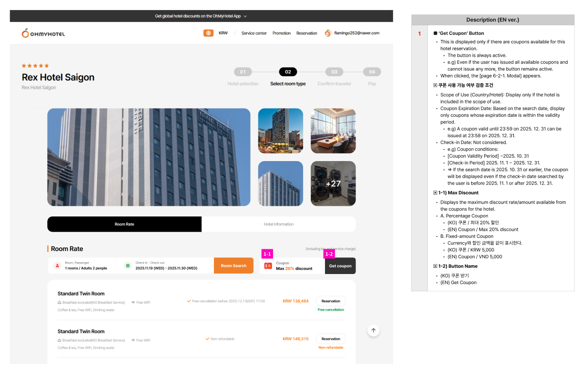588x376 pixels.
Task: Click the '1 rooms / Adults 2 people' value
Action: click(x=86, y=268)
